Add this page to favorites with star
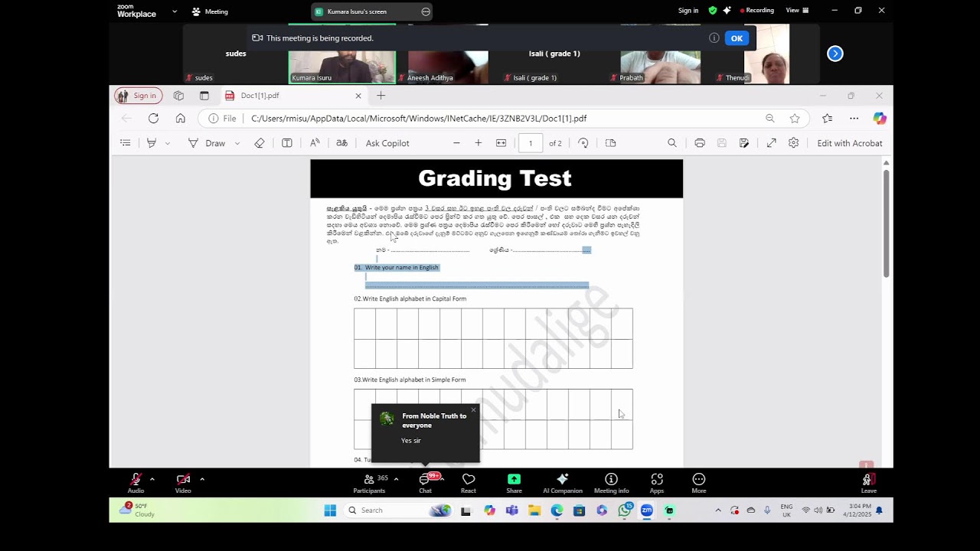Screen dimensions: 980x551 click(795, 119)
